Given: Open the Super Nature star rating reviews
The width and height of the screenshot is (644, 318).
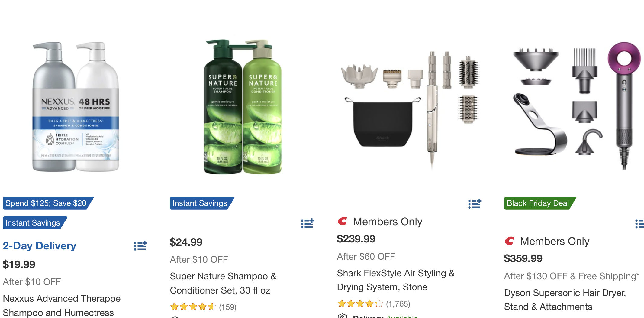Looking at the screenshot, I should pos(203,307).
